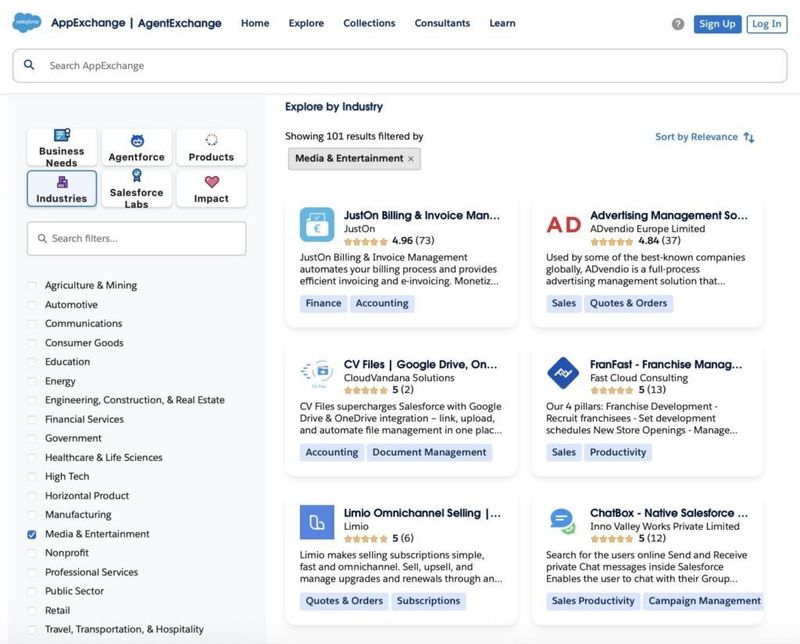This screenshot has width=800, height=644.
Task: Click the search magnifier icon in AppExchange bar
Action: click(29, 65)
